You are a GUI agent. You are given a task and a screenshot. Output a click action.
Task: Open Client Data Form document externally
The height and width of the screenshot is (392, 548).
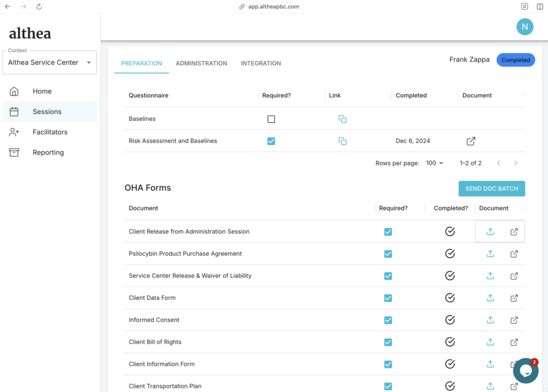tap(514, 298)
